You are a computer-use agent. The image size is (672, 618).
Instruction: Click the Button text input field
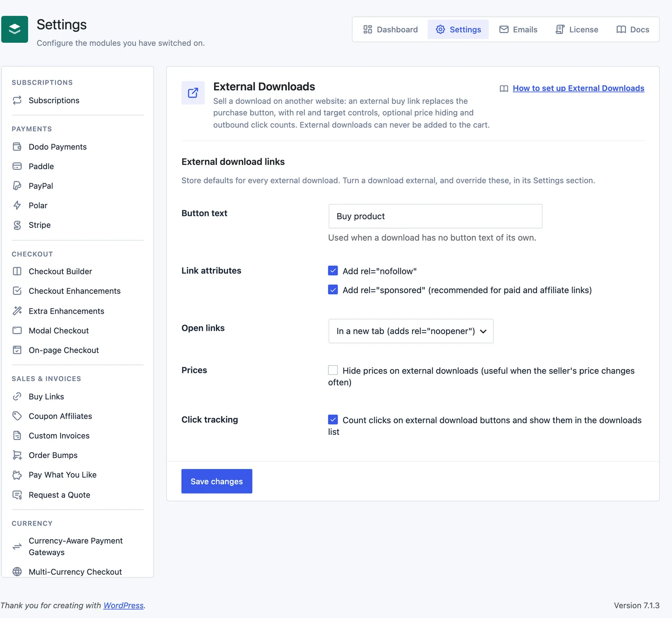(436, 216)
